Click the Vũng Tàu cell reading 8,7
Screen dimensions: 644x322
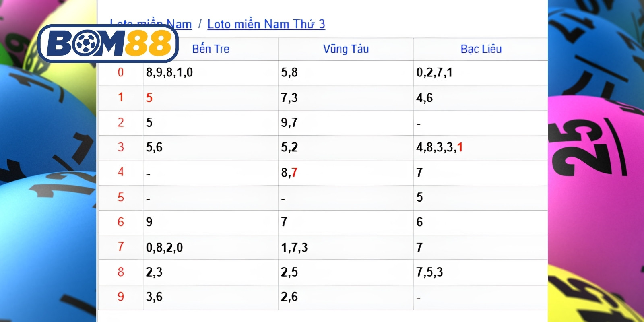point(289,173)
